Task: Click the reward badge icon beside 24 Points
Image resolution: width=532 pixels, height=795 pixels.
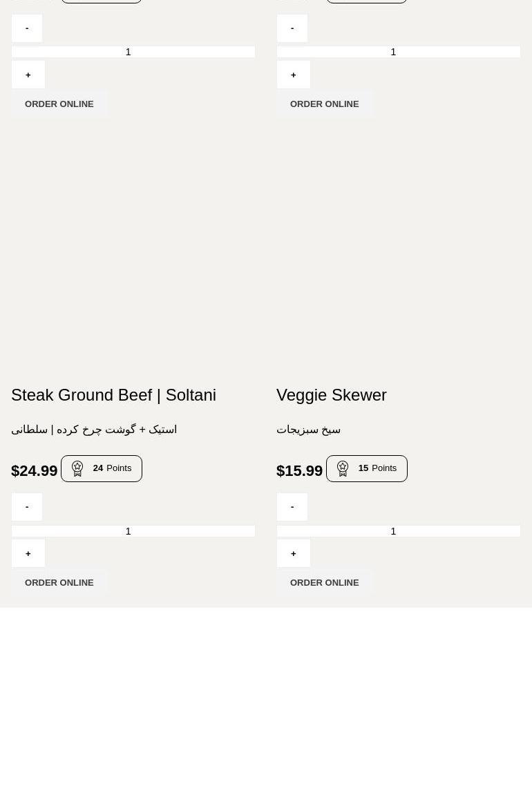Action: pos(77,468)
